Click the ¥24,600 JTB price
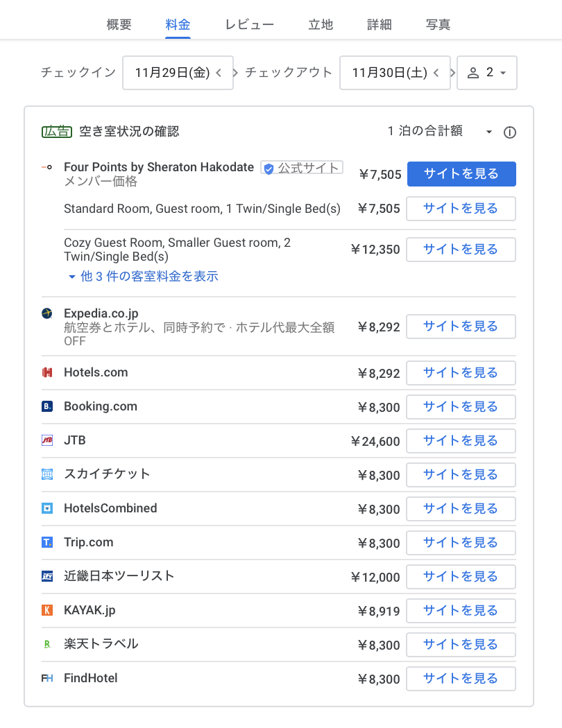Viewport: 562px width, 728px height. tap(375, 441)
